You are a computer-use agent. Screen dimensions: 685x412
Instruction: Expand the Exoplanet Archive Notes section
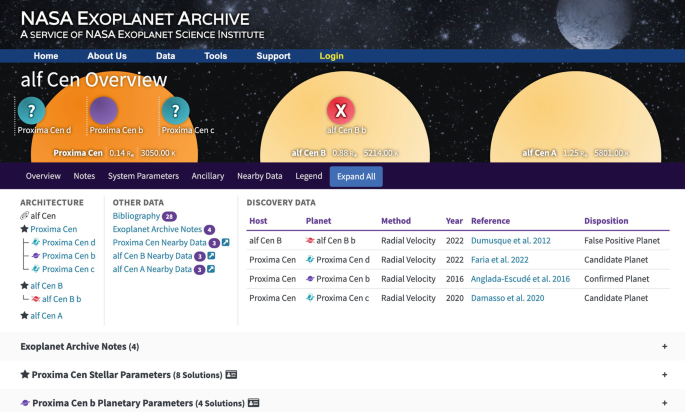tap(664, 347)
